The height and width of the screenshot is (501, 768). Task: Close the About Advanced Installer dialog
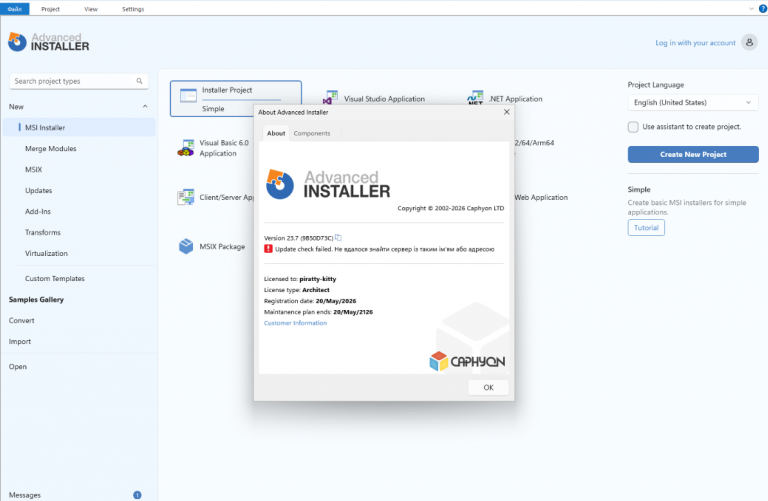tap(506, 112)
